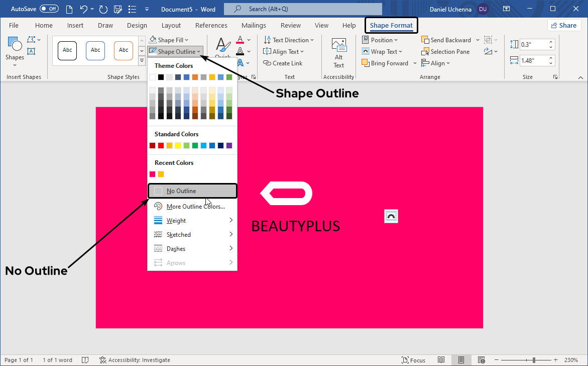Click the Selection Pane icon

pyautogui.click(x=425, y=52)
